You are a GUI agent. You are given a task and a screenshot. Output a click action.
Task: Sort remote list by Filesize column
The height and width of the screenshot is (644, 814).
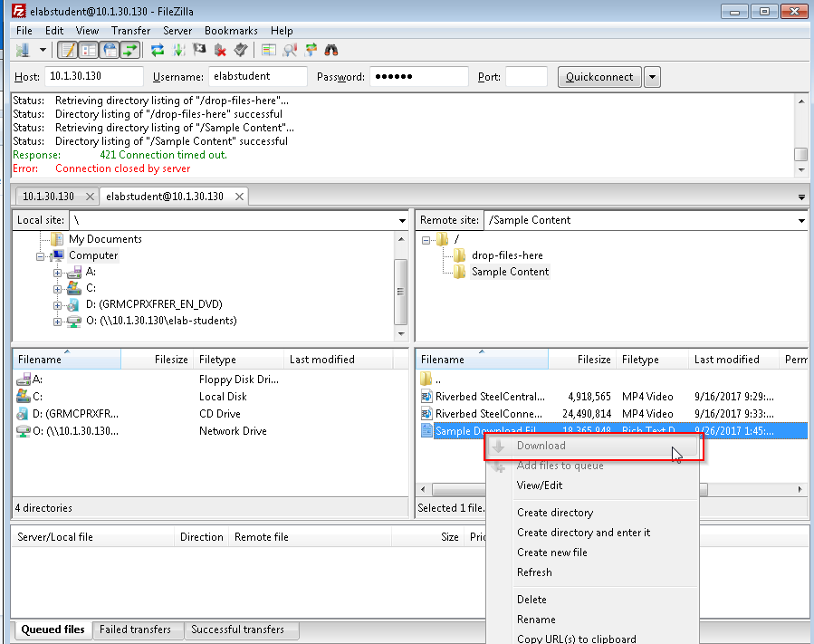[x=581, y=360]
